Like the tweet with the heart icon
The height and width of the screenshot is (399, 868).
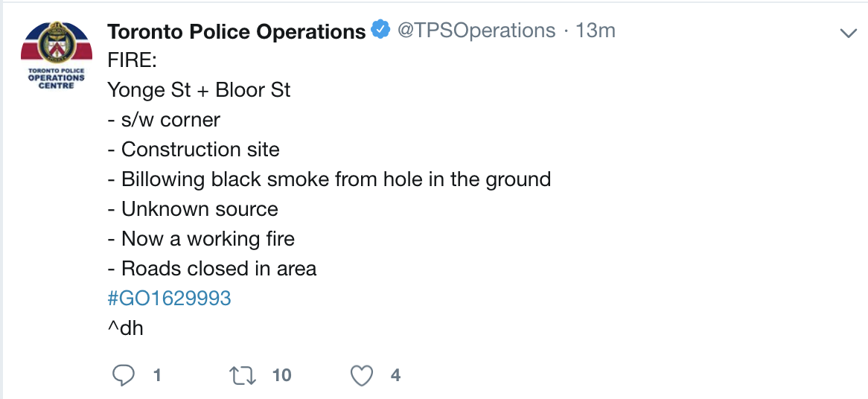[x=362, y=375]
